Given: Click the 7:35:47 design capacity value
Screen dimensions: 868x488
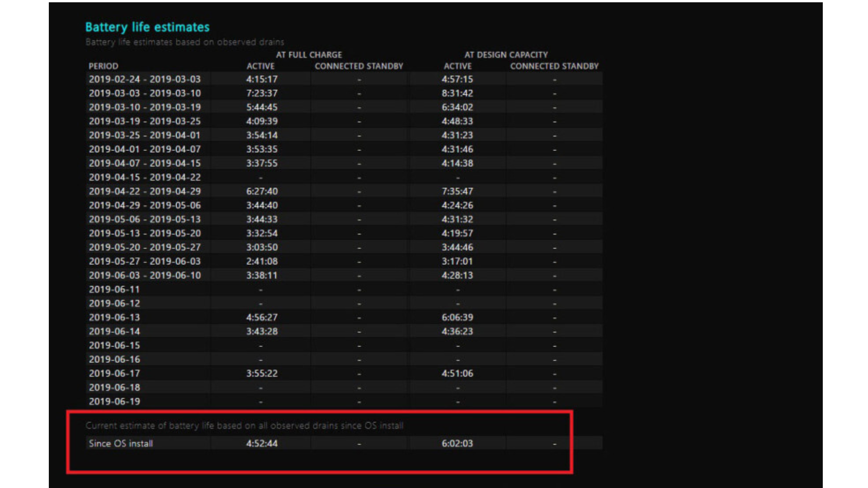Looking at the screenshot, I should tap(457, 191).
